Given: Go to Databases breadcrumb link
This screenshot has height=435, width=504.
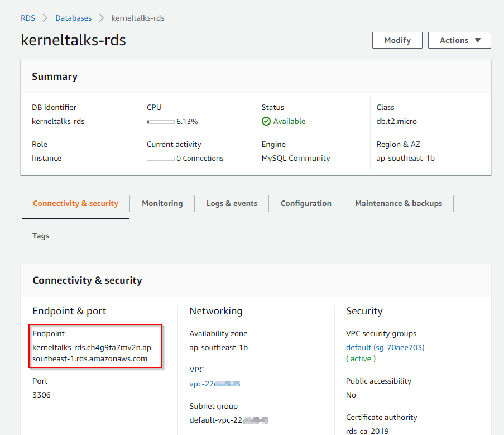Looking at the screenshot, I should pyautogui.click(x=73, y=18).
